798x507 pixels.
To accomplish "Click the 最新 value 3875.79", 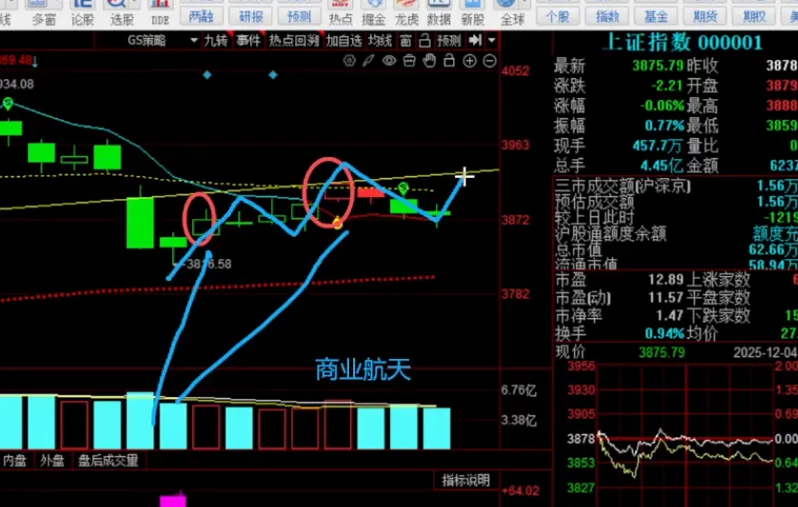I will 659,65.
